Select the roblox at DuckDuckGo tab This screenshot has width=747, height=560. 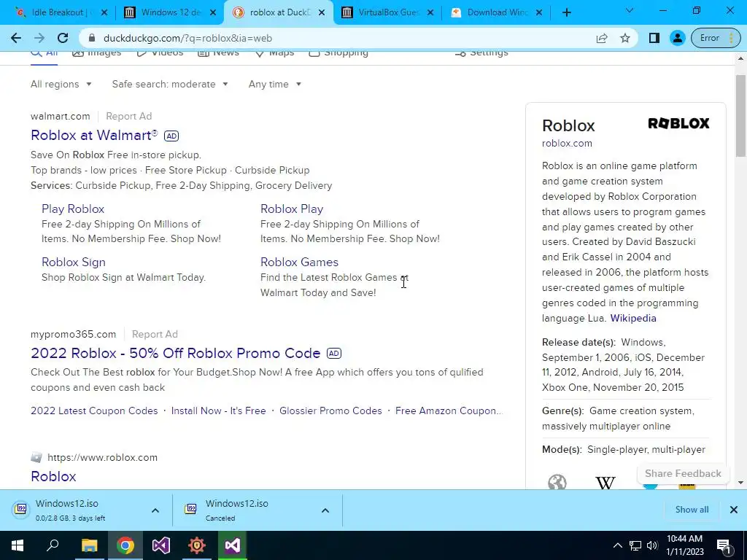point(279,12)
